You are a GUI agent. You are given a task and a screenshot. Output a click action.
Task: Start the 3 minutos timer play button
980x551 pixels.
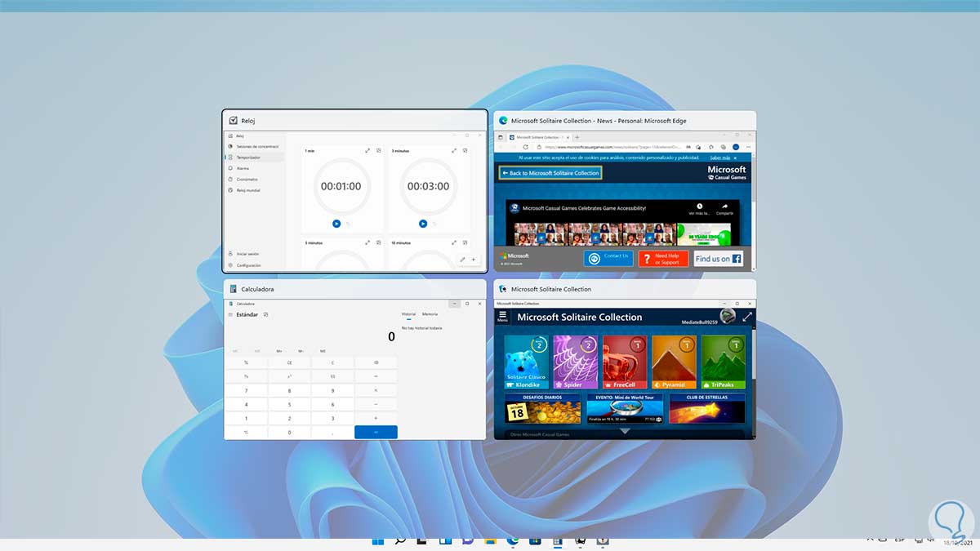423,224
